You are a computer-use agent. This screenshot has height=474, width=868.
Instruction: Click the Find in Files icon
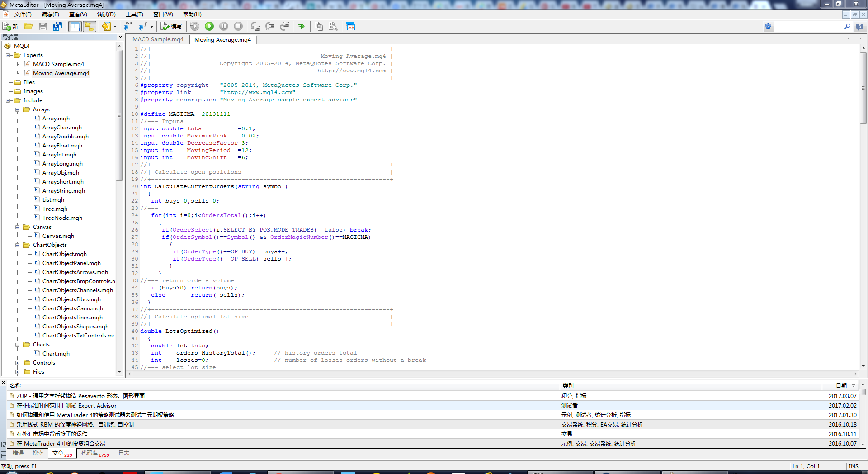[x=333, y=26]
